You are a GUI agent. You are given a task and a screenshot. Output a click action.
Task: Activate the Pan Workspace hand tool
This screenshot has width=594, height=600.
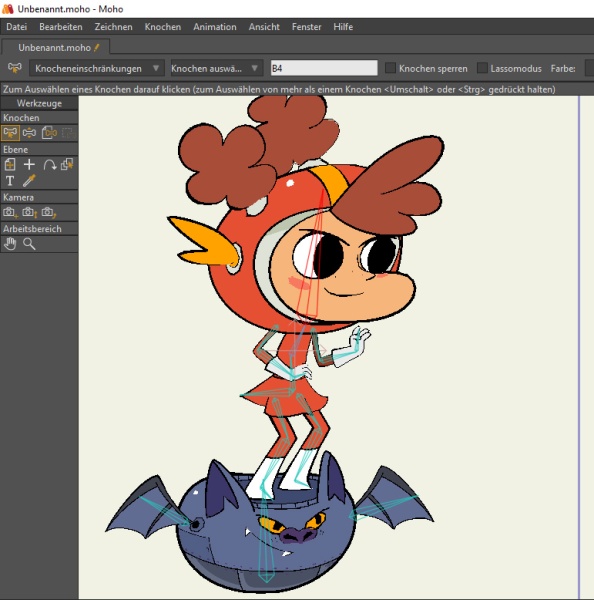point(10,244)
